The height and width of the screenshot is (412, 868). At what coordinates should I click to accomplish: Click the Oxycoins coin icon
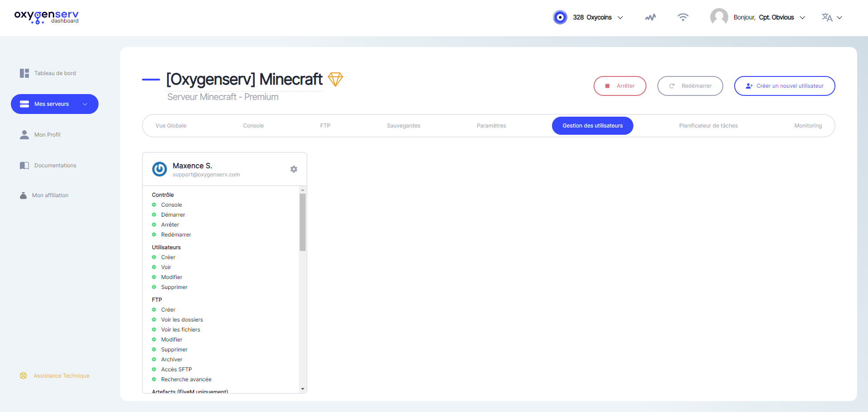[560, 17]
